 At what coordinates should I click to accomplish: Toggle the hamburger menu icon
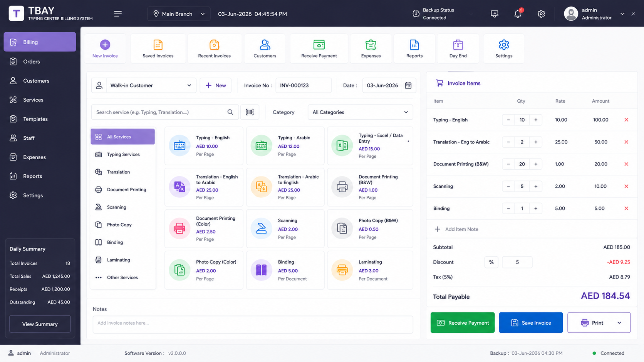tap(118, 14)
